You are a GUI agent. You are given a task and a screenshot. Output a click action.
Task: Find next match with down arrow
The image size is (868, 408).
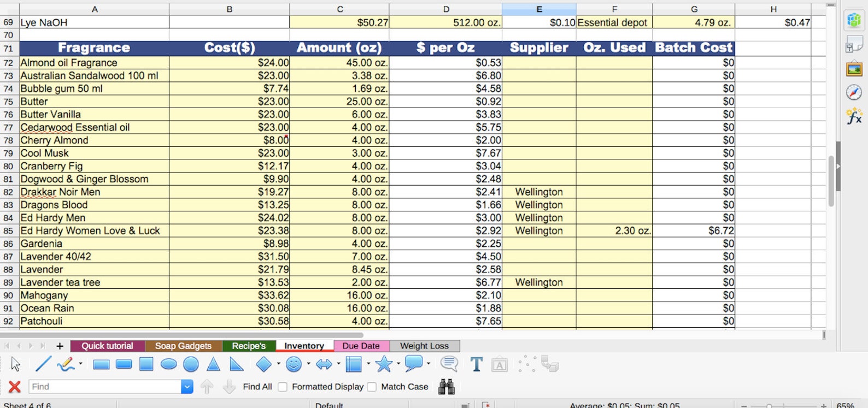coord(229,387)
